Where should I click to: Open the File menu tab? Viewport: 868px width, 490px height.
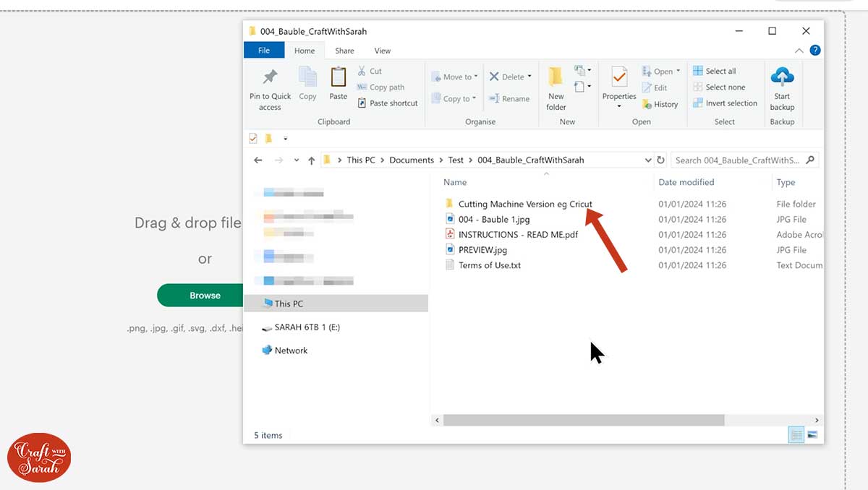pyautogui.click(x=264, y=51)
